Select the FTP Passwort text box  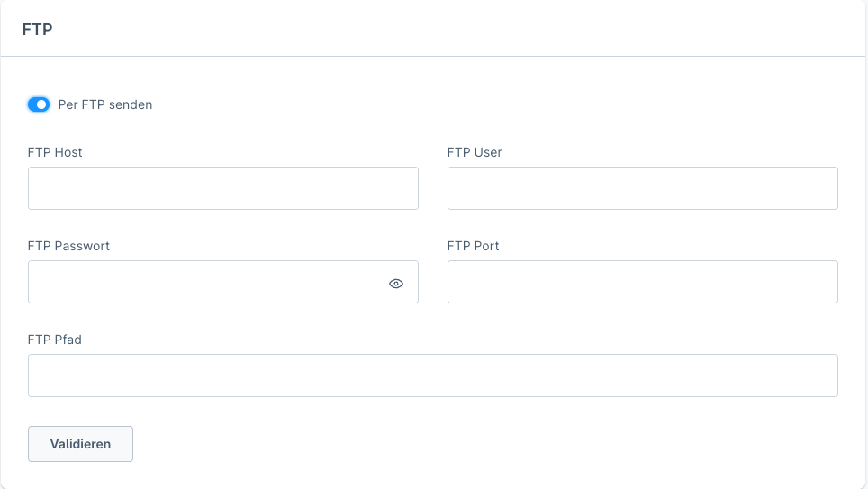point(203,282)
